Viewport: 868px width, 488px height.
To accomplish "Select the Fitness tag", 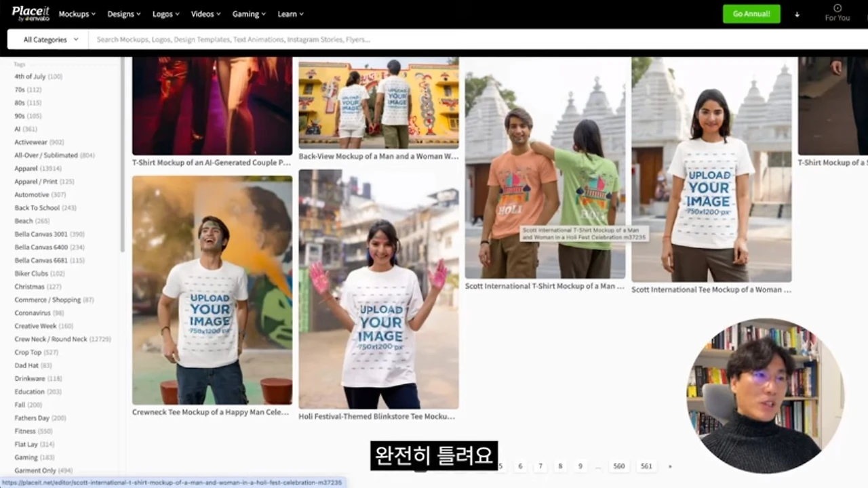I will tap(34, 431).
